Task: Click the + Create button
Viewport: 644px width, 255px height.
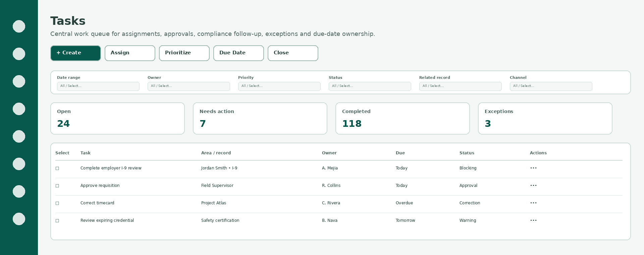Action: click(x=75, y=53)
